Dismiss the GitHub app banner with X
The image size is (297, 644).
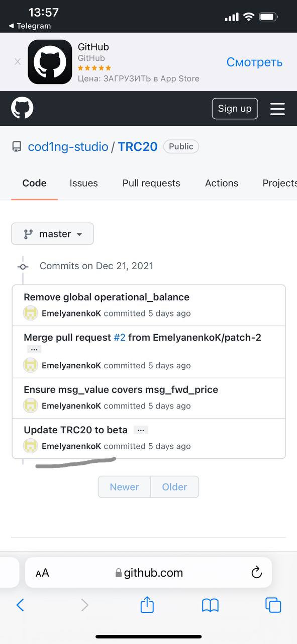pyautogui.click(x=18, y=62)
